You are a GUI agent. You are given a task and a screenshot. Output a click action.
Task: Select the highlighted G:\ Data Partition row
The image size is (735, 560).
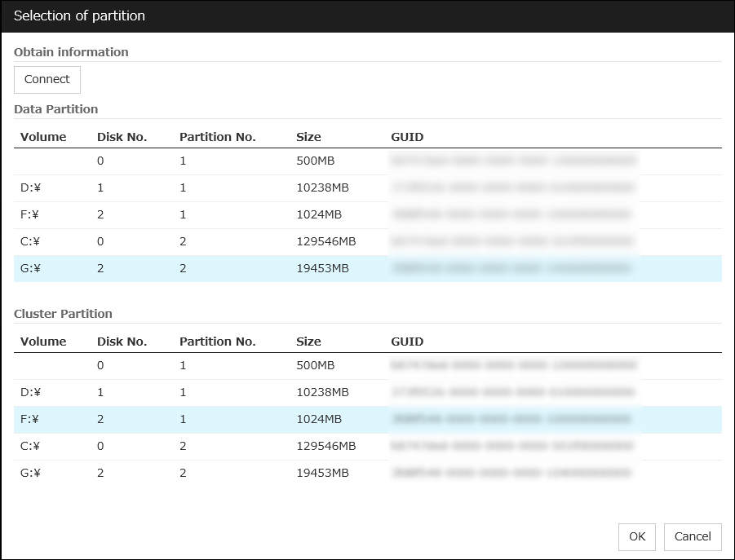[163, 268]
